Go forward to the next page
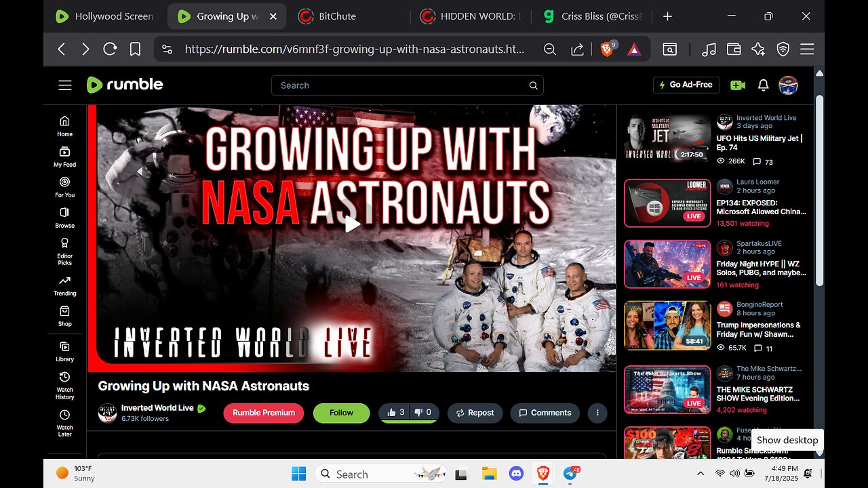This screenshot has height=488, width=868. pyautogui.click(x=85, y=49)
